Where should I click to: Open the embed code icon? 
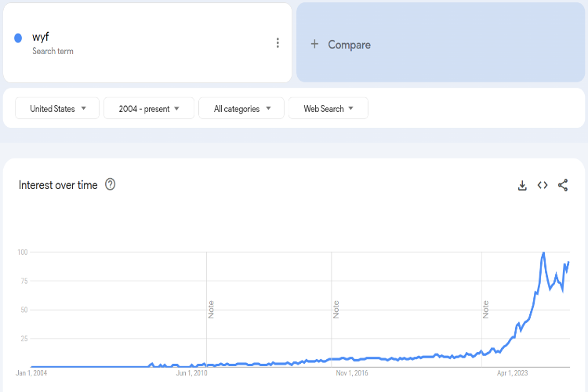click(x=543, y=186)
